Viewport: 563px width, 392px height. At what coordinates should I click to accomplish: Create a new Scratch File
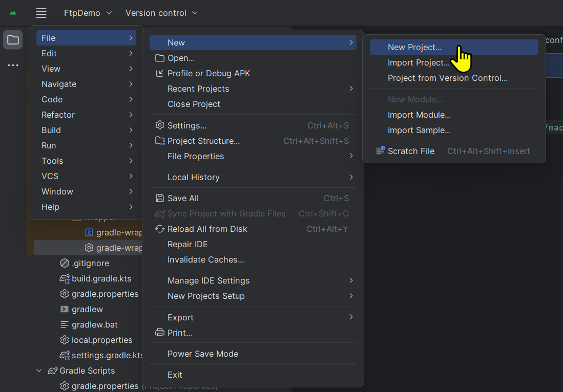[454, 151]
